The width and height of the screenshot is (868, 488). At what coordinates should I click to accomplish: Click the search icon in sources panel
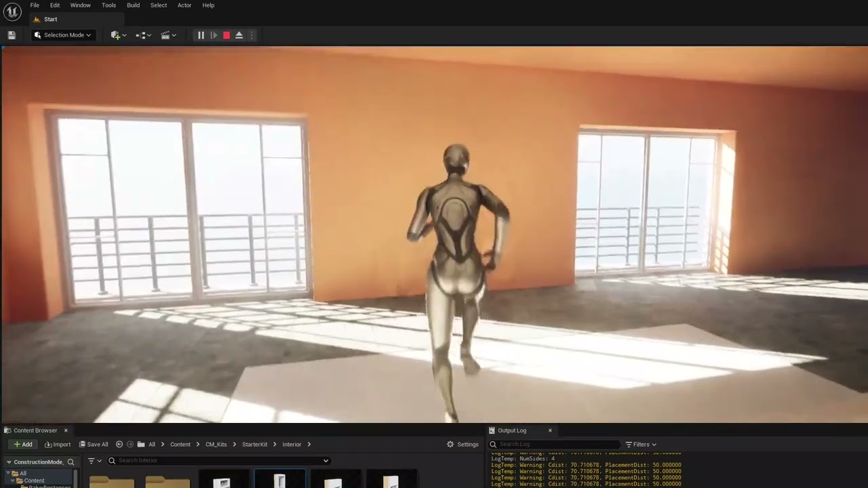tap(71, 462)
